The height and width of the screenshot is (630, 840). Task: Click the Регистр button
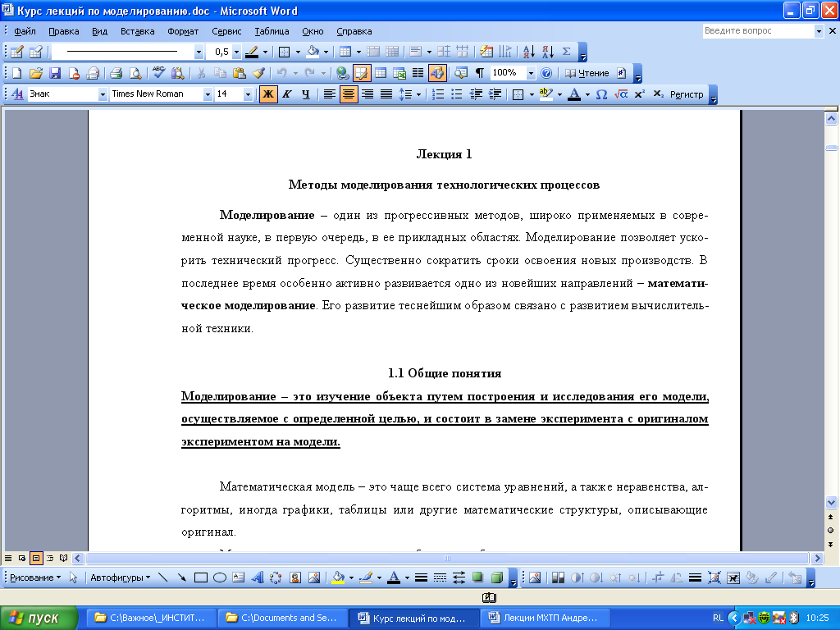tap(687, 94)
